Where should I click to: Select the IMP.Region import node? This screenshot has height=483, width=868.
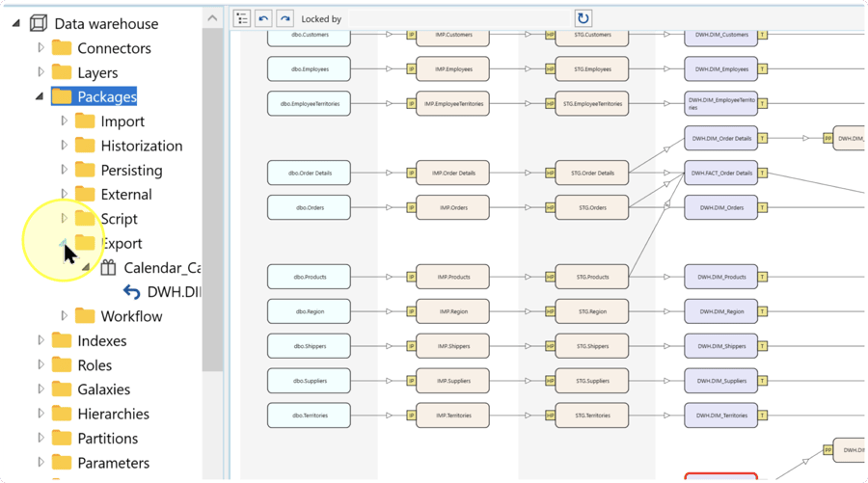453,311
